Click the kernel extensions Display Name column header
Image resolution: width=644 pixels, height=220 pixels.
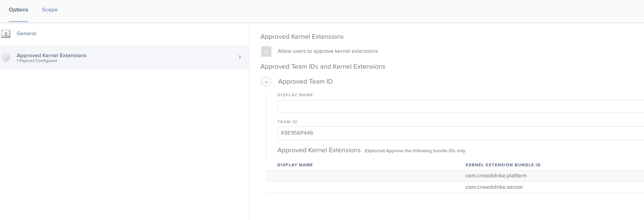pyautogui.click(x=295, y=165)
